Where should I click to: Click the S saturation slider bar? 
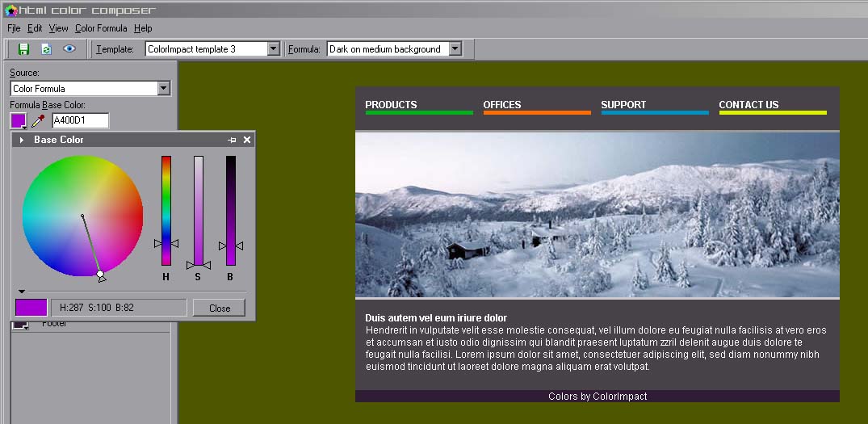tap(198, 210)
